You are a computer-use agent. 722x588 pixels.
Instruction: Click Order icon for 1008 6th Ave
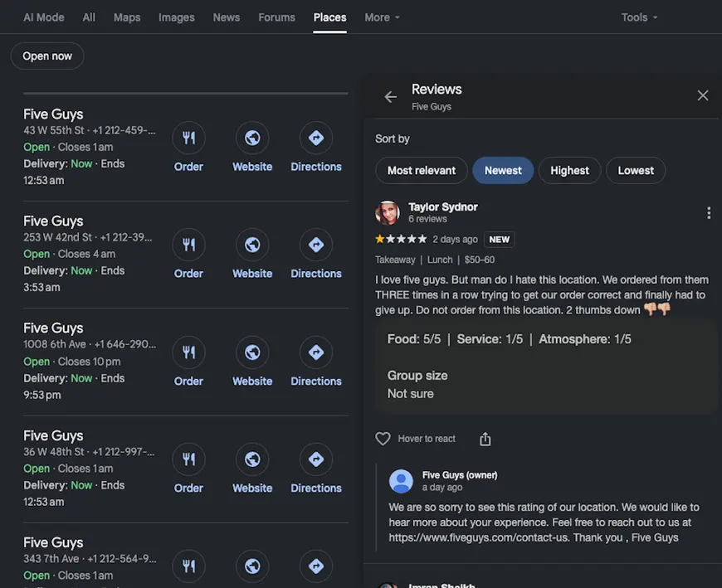[x=188, y=352]
